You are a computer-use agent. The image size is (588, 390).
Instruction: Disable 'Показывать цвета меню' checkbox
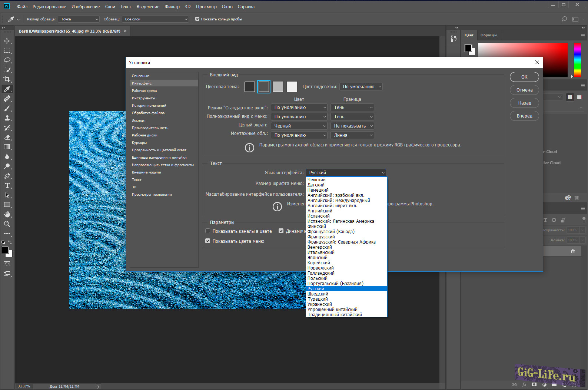(x=208, y=241)
